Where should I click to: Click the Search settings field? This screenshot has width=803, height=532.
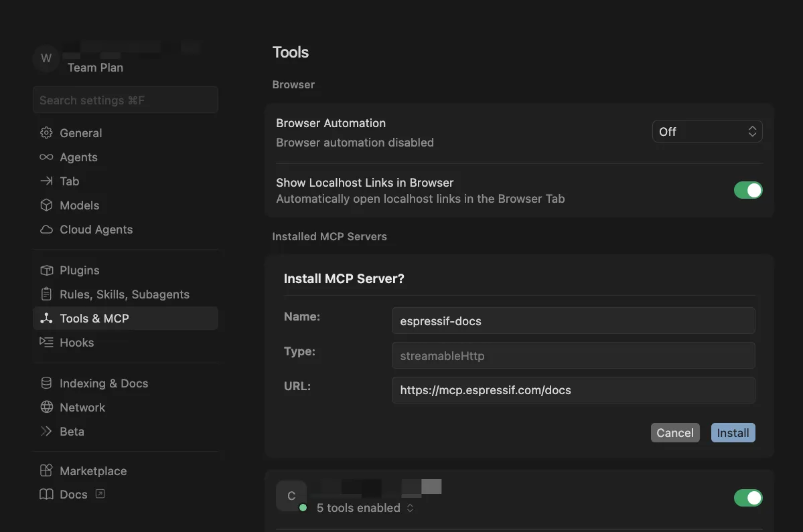coord(125,100)
